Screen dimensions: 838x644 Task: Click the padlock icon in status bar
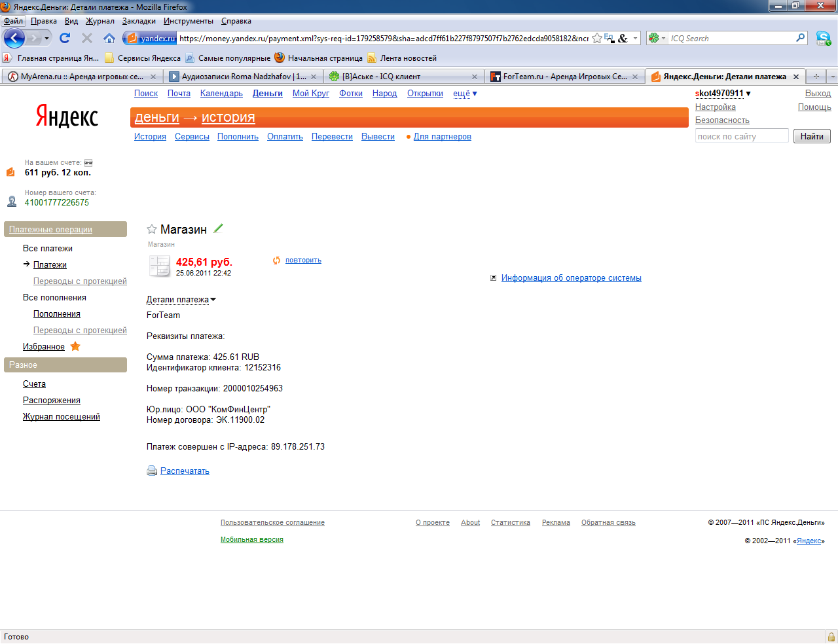[831, 637]
